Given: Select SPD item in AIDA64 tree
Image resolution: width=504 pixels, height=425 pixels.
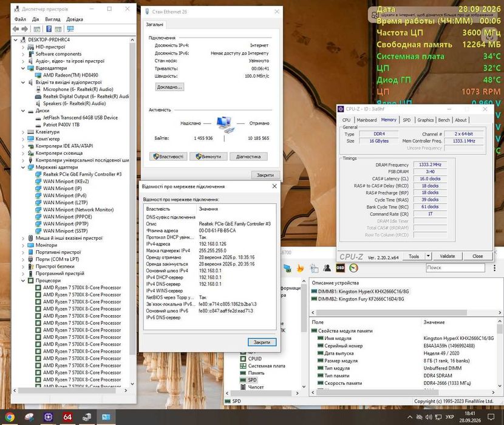Looking at the screenshot, I should pyautogui.click(x=253, y=379).
